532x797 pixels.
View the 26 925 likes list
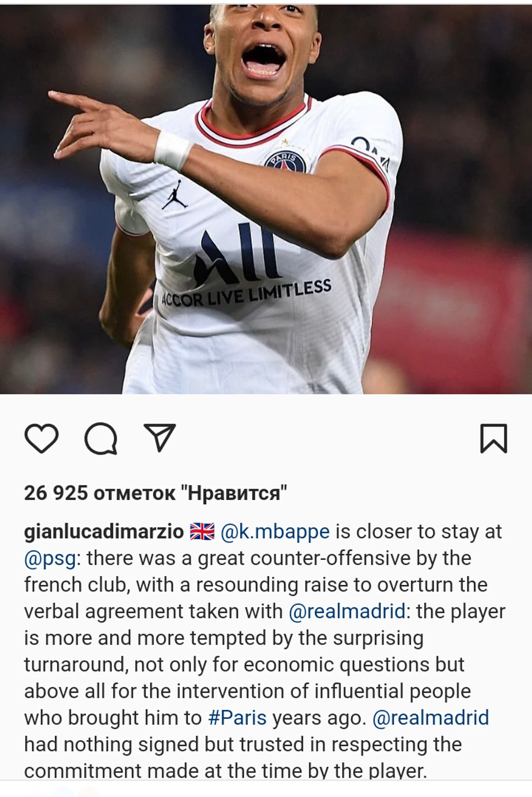156,493
